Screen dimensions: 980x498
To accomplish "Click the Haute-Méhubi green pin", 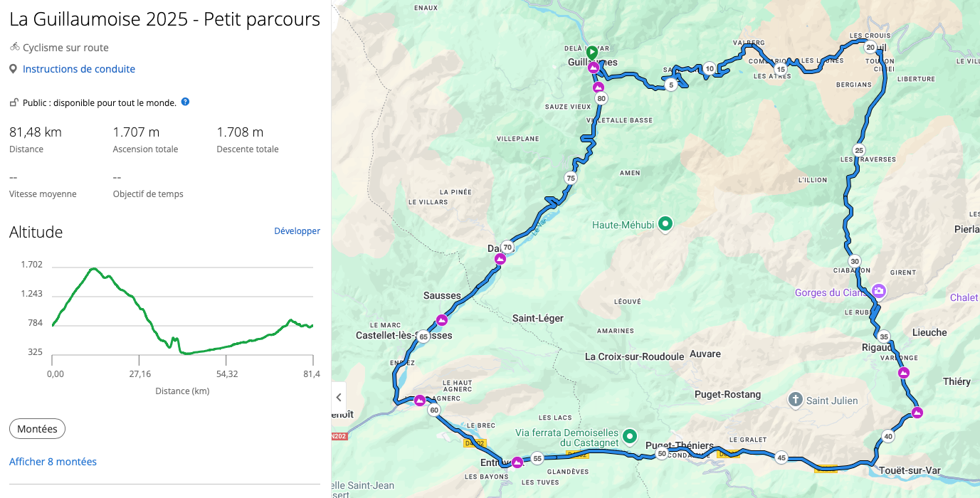I will pos(665,225).
